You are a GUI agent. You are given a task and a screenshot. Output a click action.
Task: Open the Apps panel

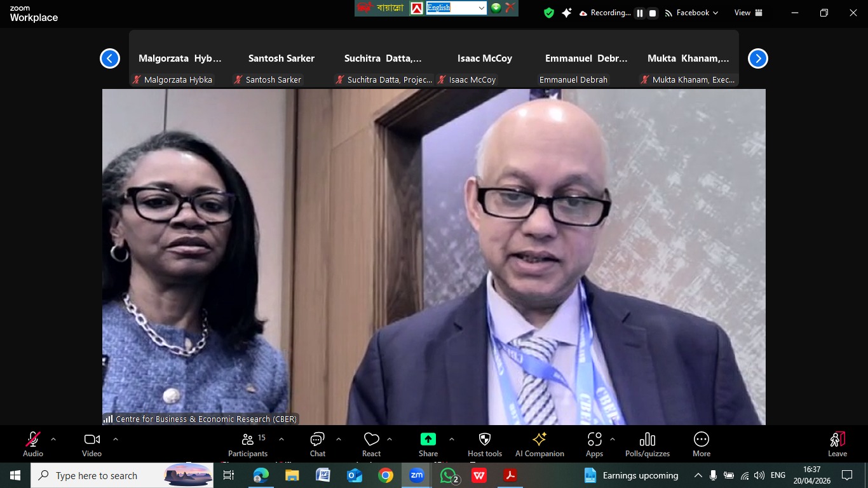pos(594,444)
